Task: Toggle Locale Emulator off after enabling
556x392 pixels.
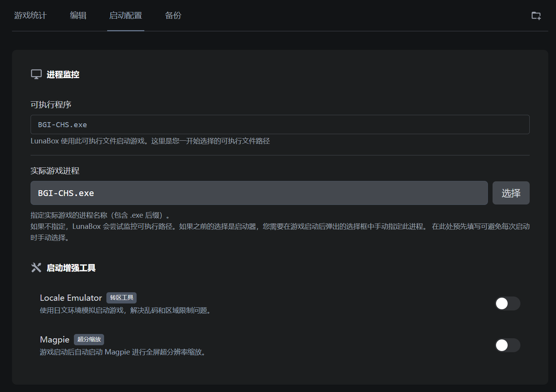Action: tap(508, 303)
